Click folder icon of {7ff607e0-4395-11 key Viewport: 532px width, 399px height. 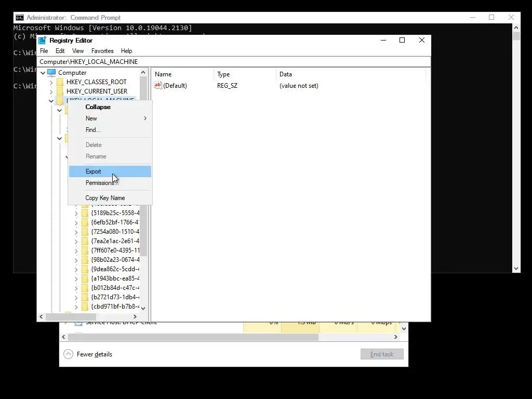[85, 250]
